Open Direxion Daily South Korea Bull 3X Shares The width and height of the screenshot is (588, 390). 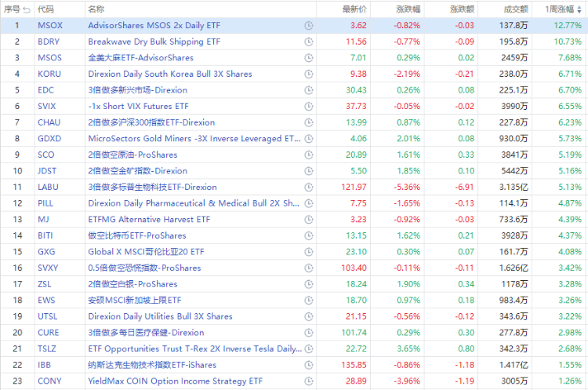(170, 74)
